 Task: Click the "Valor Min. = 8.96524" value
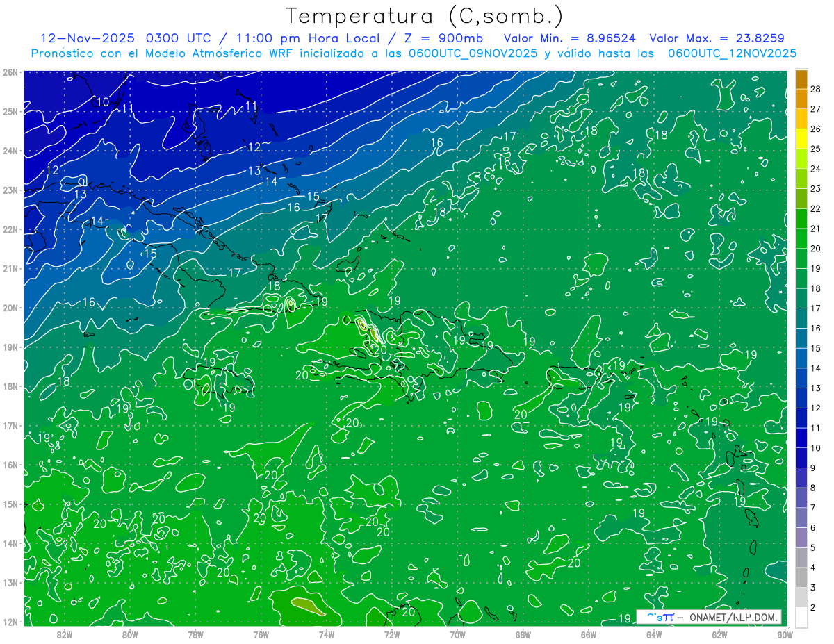tap(569, 38)
